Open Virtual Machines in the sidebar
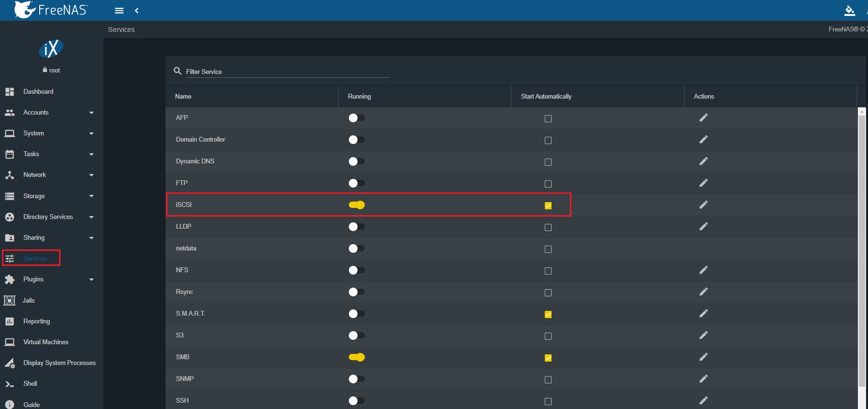Screen dimensions: 868x409 point(45,342)
